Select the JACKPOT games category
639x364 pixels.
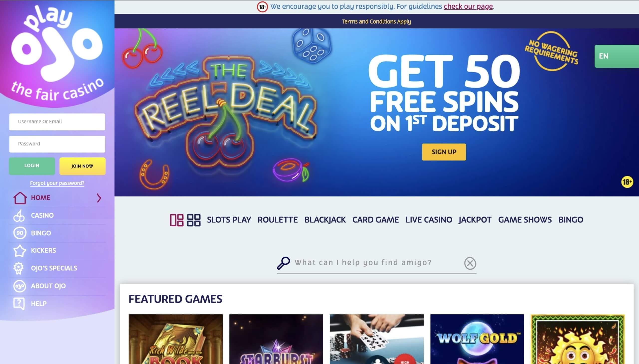(x=475, y=220)
